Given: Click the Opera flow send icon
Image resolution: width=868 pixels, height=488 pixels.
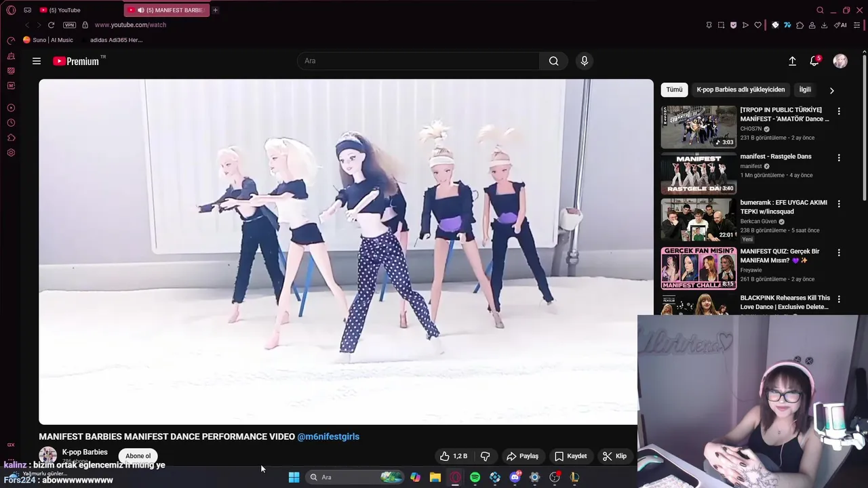Looking at the screenshot, I should 745,25.
